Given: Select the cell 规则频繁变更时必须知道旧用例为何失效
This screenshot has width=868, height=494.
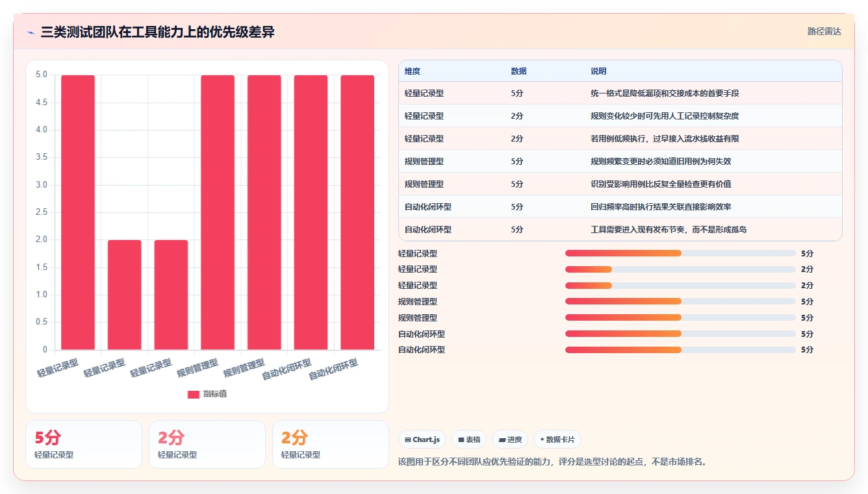Looking at the screenshot, I should coord(661,162).
